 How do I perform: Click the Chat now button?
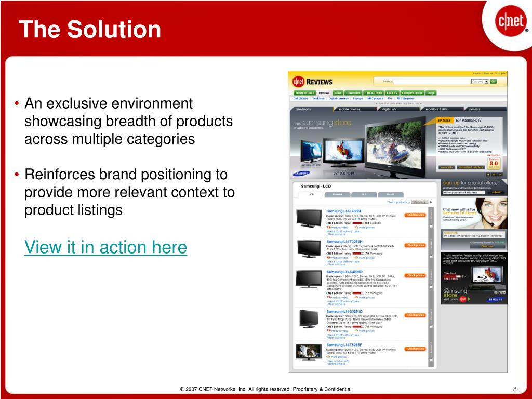487,246
